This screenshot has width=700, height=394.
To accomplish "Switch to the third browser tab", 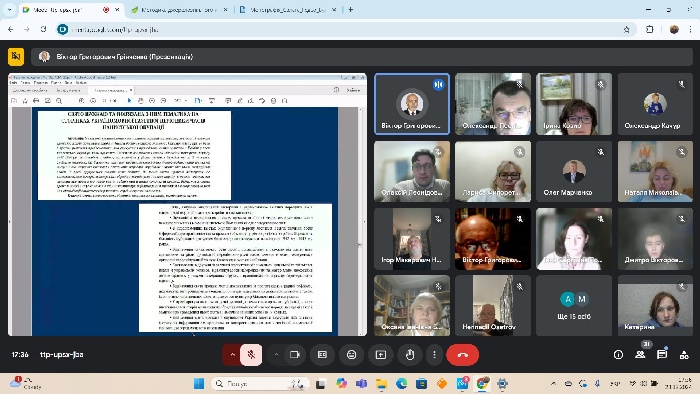I will (288, 9).
